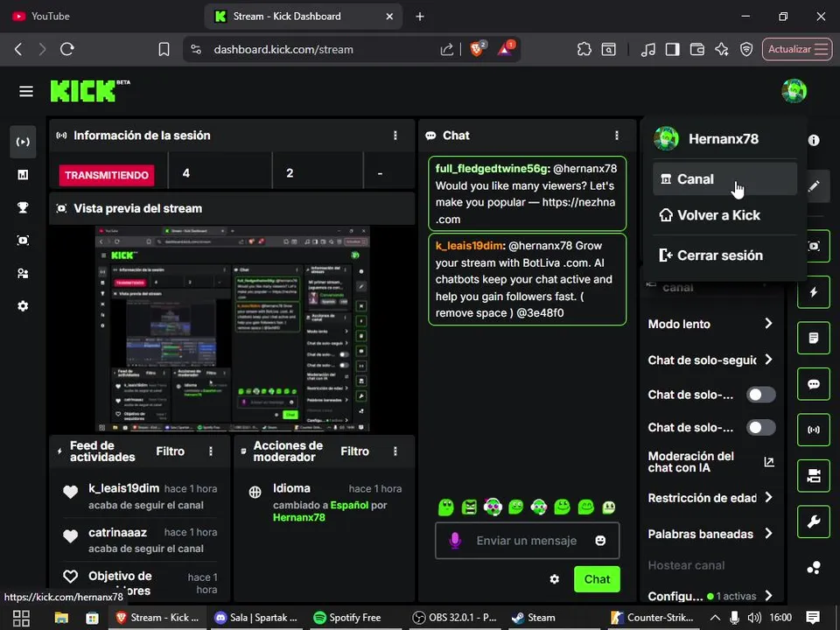840x630 pixels.
Task: Open the community users icon in the sidebar
Action: 23,273
